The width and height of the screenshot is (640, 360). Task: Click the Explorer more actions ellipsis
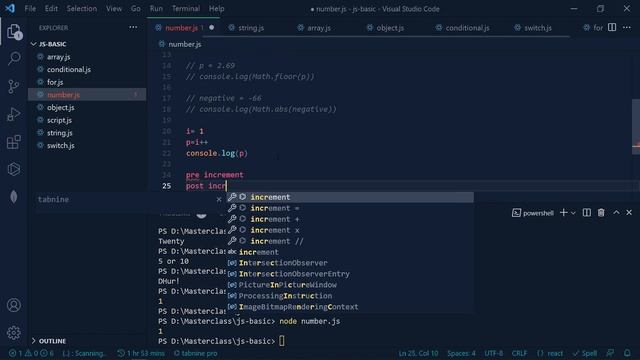click(x=133, y=27)
